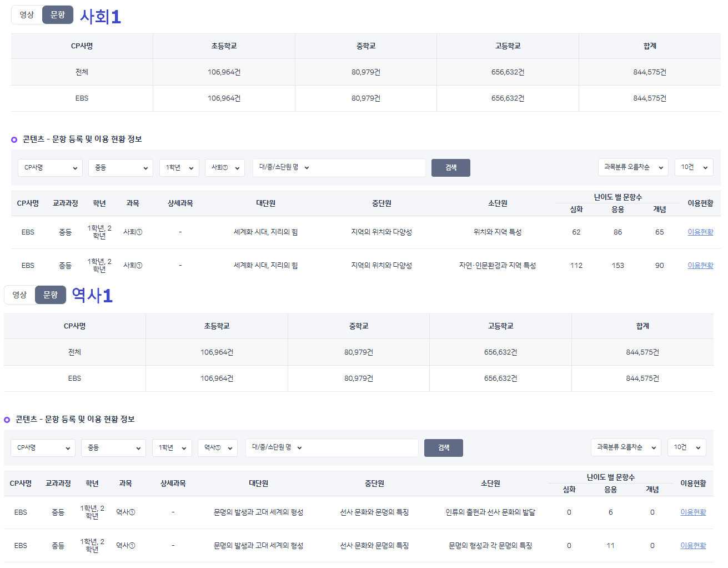Click 844,575건 in 사회1 EBS row
The image size is (728, 568).
click(650, 98)
